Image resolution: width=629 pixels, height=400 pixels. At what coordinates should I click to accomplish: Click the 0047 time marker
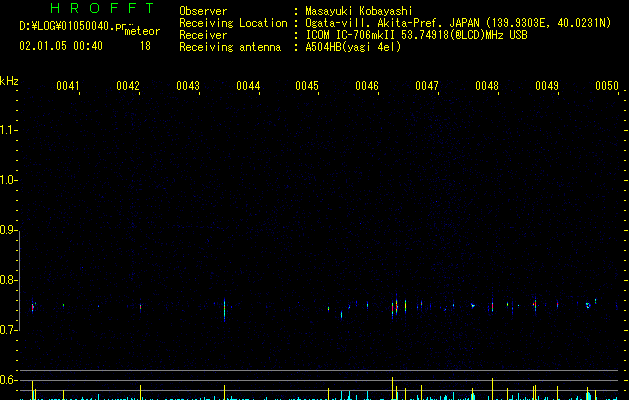(x=427, y=86)
